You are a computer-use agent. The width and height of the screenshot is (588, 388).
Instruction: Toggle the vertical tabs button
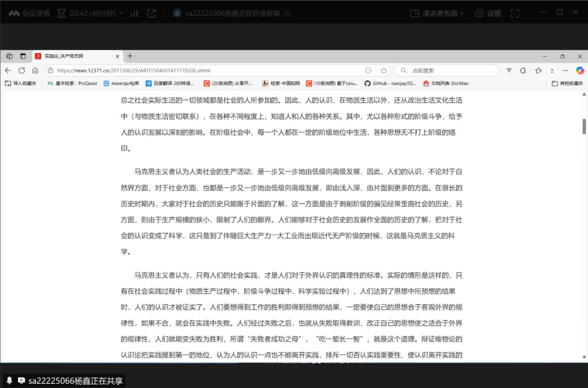click(x=23, y=56)
